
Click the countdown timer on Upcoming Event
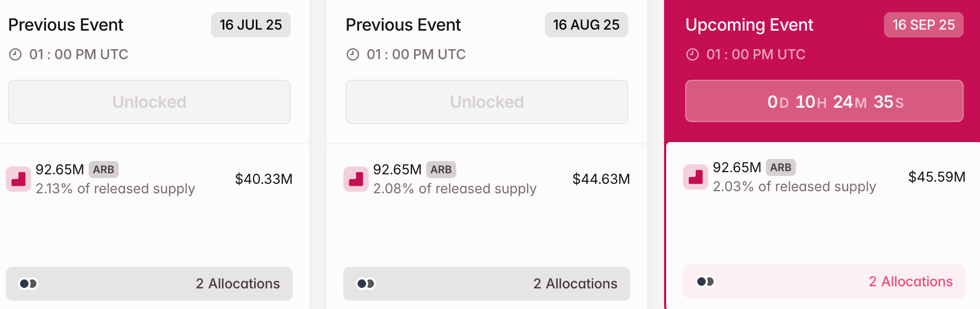tap(824, 101)
